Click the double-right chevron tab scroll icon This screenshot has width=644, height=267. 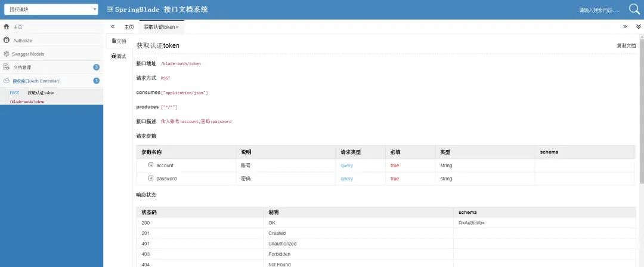coord(625,27)
